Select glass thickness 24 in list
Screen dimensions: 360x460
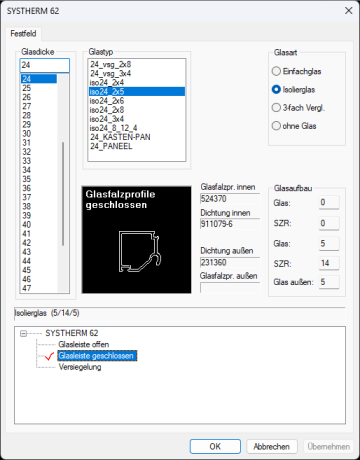tap(39, 79)
